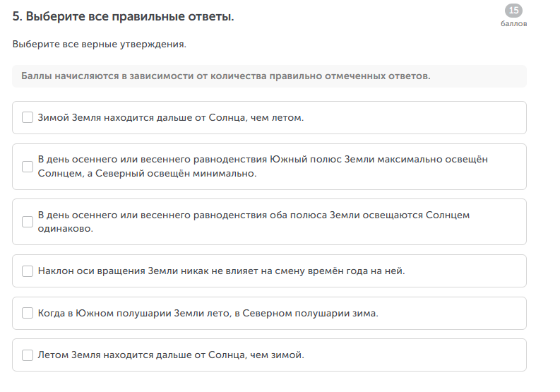Click answer text 'Летом Земля находится дальше от Солнца'
Viewport: 560px width, 392px height.
pos(171,355)
